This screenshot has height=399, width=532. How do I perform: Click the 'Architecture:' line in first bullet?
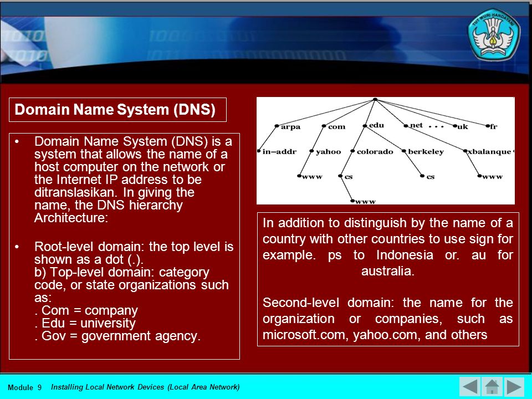click(x=71, y=218)
